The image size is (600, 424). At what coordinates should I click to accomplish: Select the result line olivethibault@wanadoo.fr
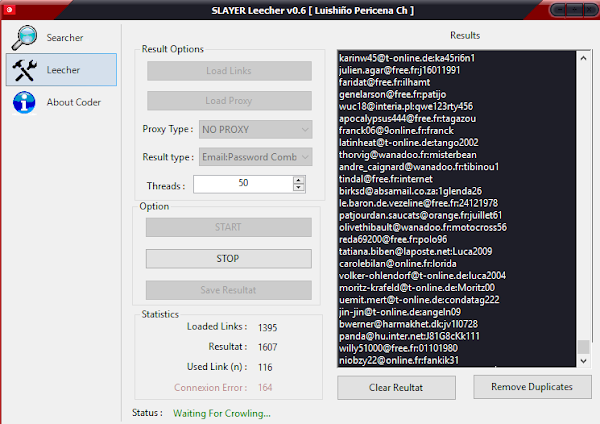pos(423,227)
